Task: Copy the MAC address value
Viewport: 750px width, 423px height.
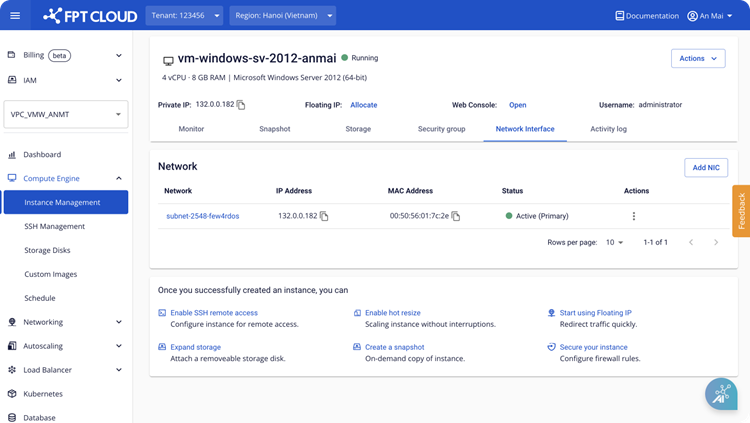Action: click(x=456, y=216)
